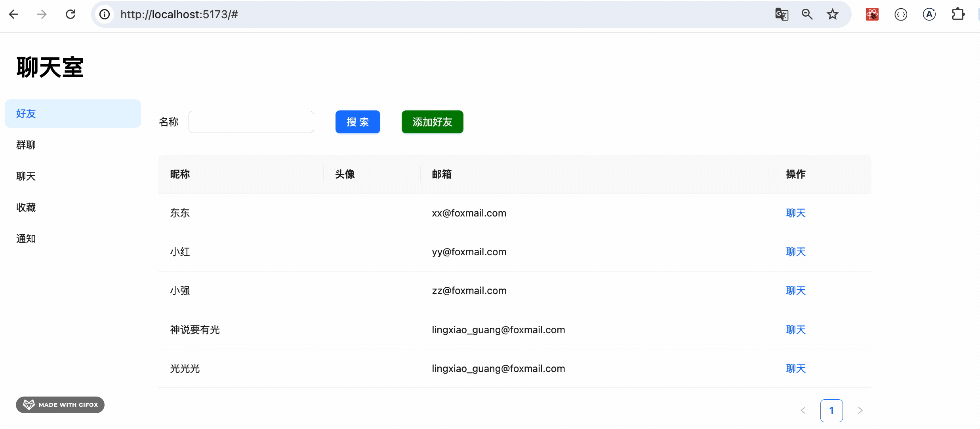Image resolution: width=980 pixels, height=429 pixels.
Task: Open the browser extensions puzzle icon
Action: click(958, 15)
